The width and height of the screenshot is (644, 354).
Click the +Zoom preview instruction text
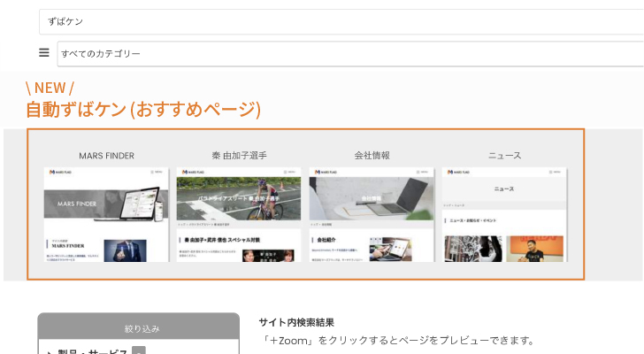[x=397, y=341]
